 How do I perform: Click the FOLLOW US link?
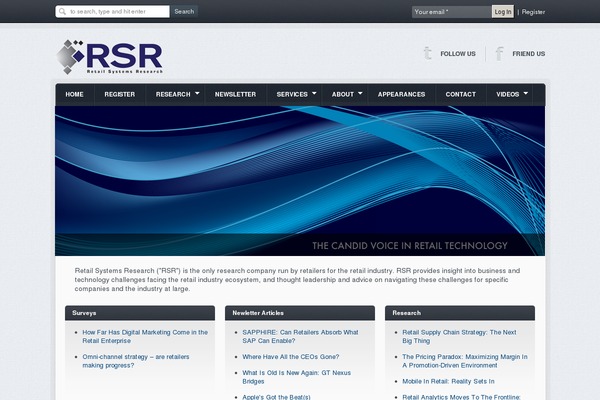pos(458,54)
